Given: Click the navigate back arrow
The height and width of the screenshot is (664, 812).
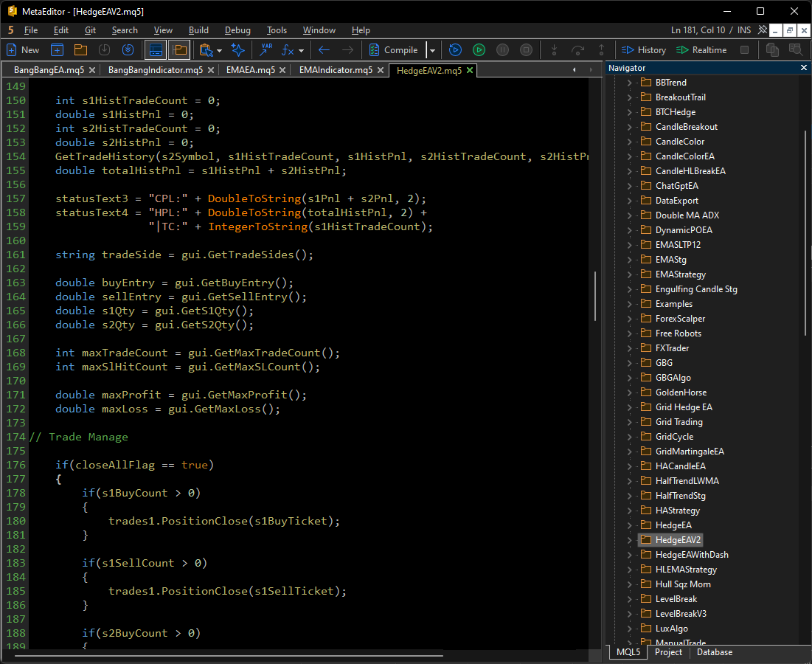Looking at the screenshot, I should (x=325, y=50).
